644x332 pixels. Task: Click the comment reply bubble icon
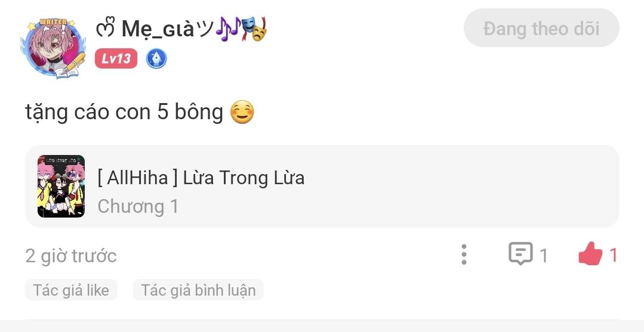520,255
